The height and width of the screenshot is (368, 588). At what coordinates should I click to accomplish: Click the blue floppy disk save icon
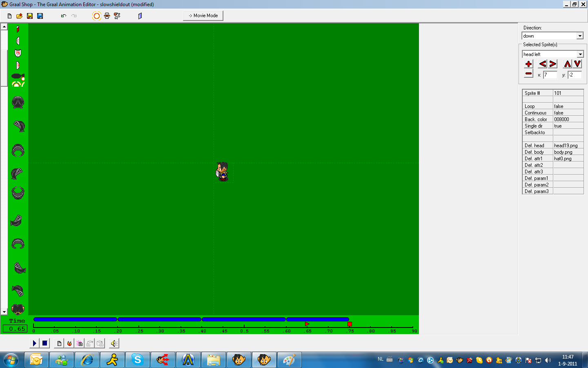coord(40,16)
